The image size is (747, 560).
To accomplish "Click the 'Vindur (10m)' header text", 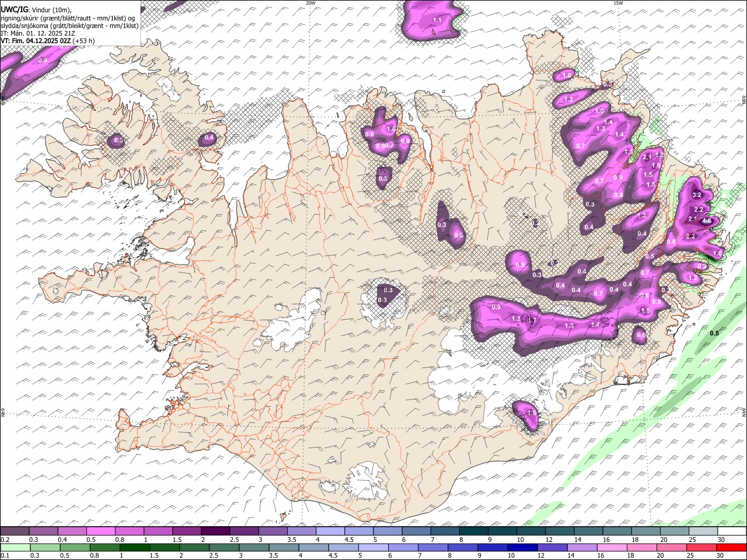I will (52, 10).
